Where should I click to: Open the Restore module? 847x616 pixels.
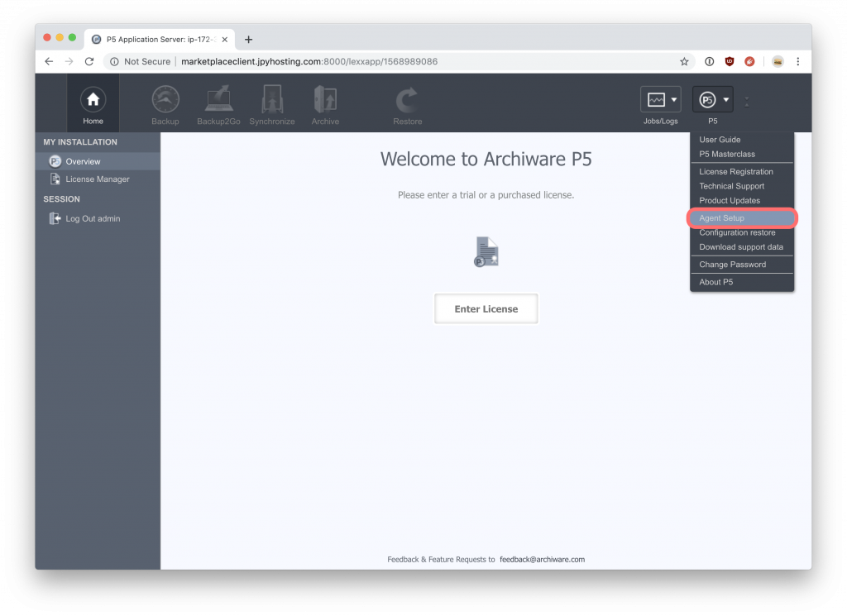(407, 105)
